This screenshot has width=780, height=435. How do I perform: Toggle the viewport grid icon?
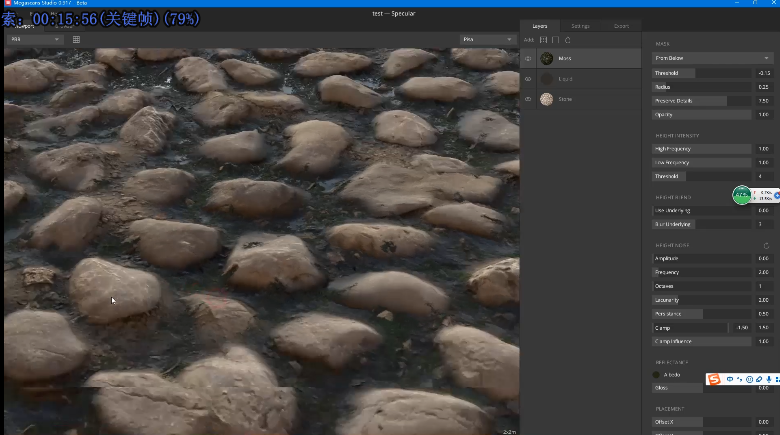(76, 39)
